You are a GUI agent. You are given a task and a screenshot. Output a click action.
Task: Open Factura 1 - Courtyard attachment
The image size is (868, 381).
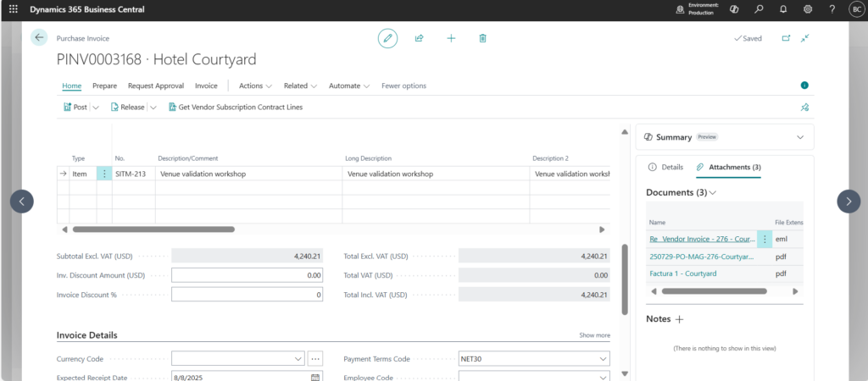pyautogui.click(x=682, y=273)
